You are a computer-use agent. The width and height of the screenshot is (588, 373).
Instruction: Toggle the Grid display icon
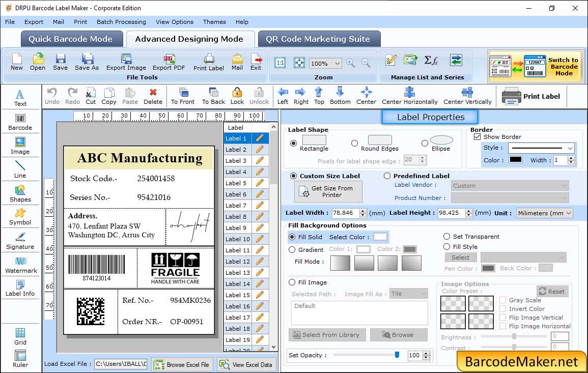point(20,336)
